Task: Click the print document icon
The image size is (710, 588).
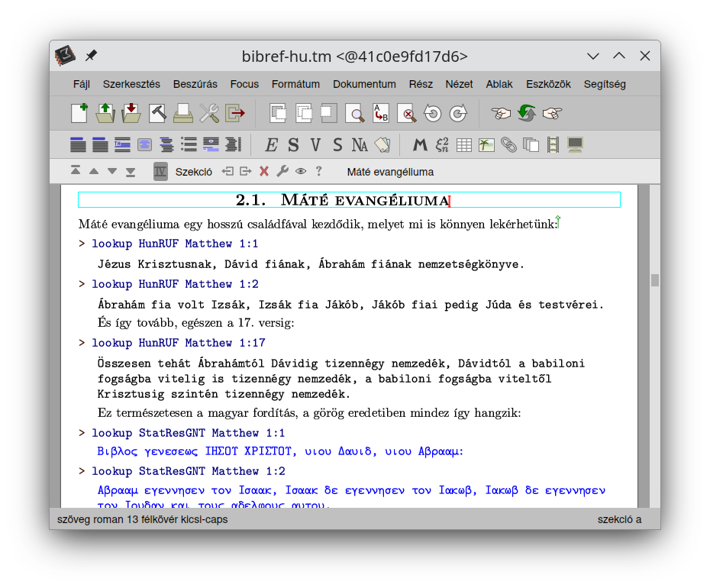Action: pos(183,114)
